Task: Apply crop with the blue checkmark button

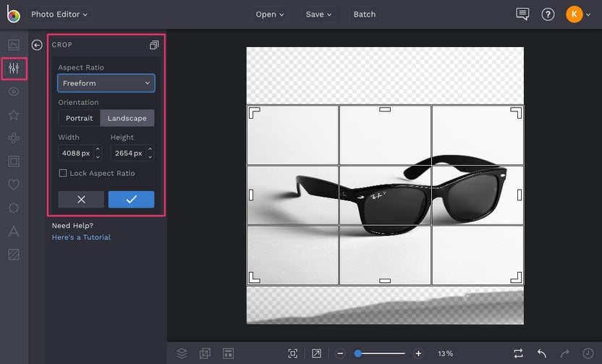Action: click(x=131, y=200)
